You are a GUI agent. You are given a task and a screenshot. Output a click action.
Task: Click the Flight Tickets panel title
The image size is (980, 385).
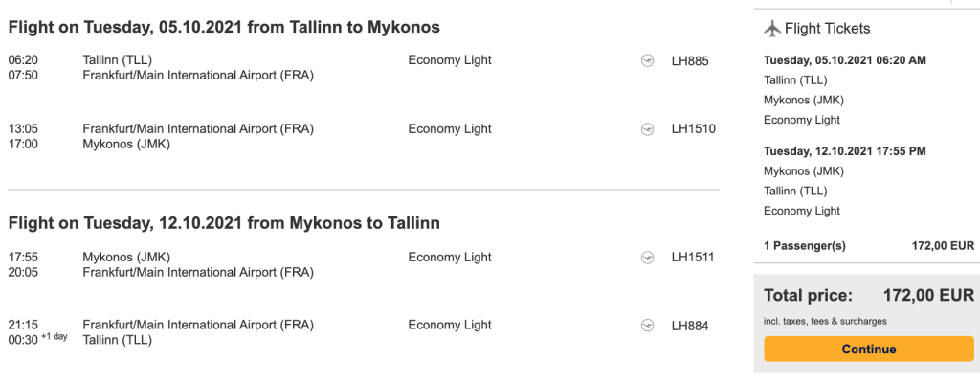827,29
